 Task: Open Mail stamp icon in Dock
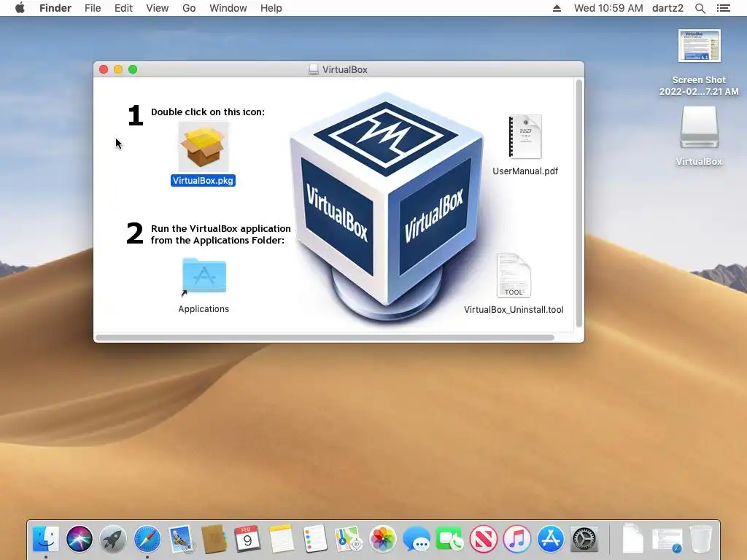[x=181, y=539]
